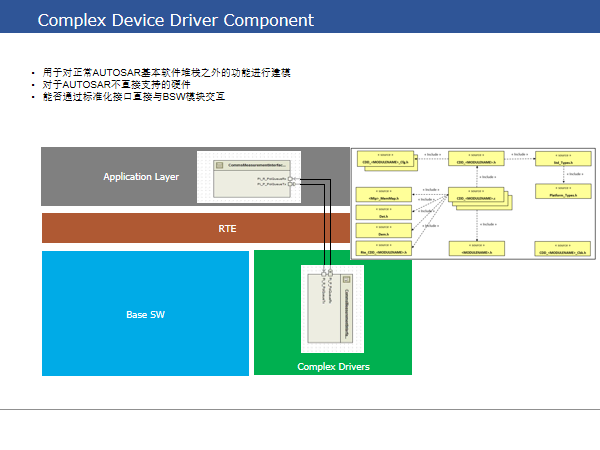Click the gray "Application Layer" block label
The image size is (600, 450).
point(141,177)
